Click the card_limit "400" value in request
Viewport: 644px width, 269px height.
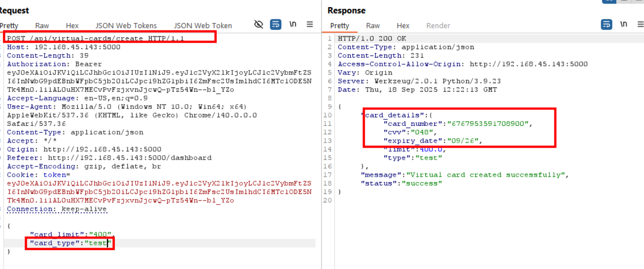(100, 234)
